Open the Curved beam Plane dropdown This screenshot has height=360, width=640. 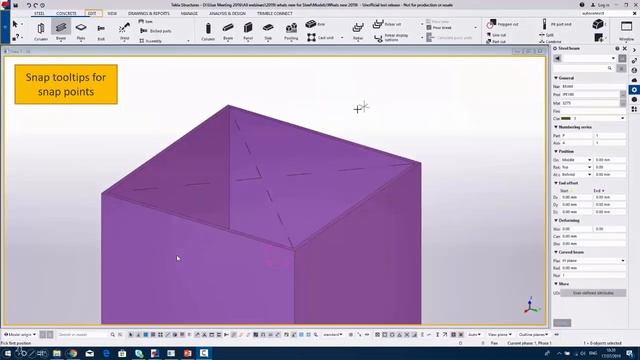593,260
